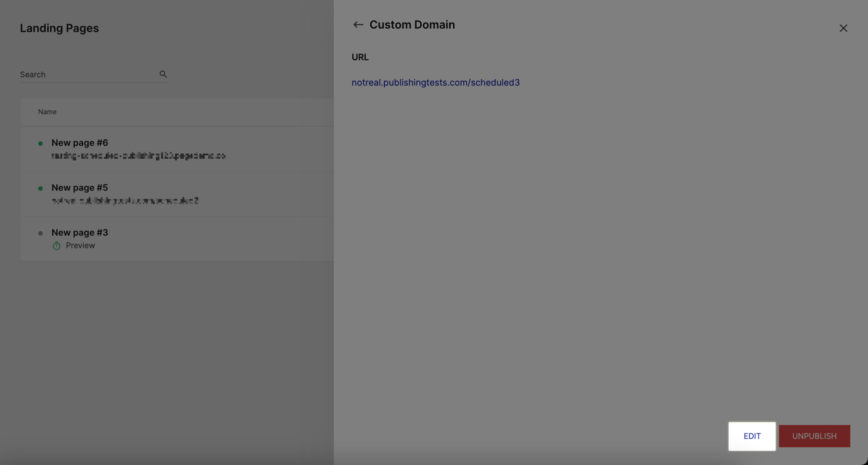The height and width of the screenshot is (465, 868).
Task: Click the URL label
Action: click(360, 57)
